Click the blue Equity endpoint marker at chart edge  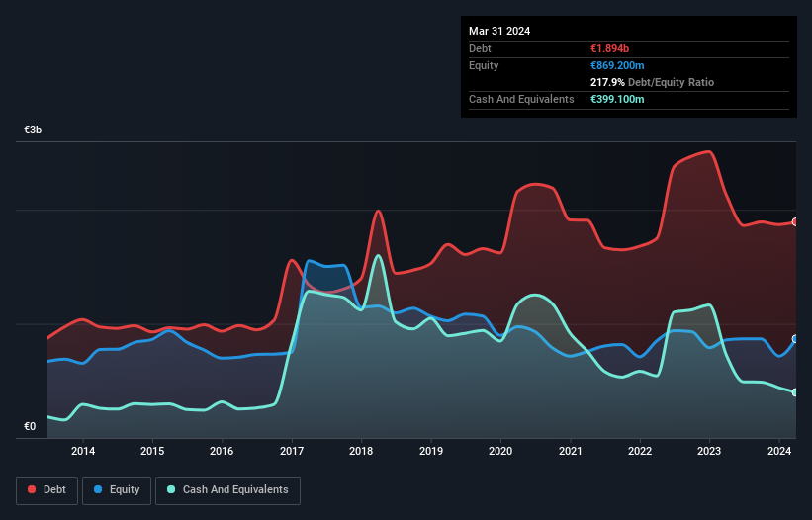(795, 339)
